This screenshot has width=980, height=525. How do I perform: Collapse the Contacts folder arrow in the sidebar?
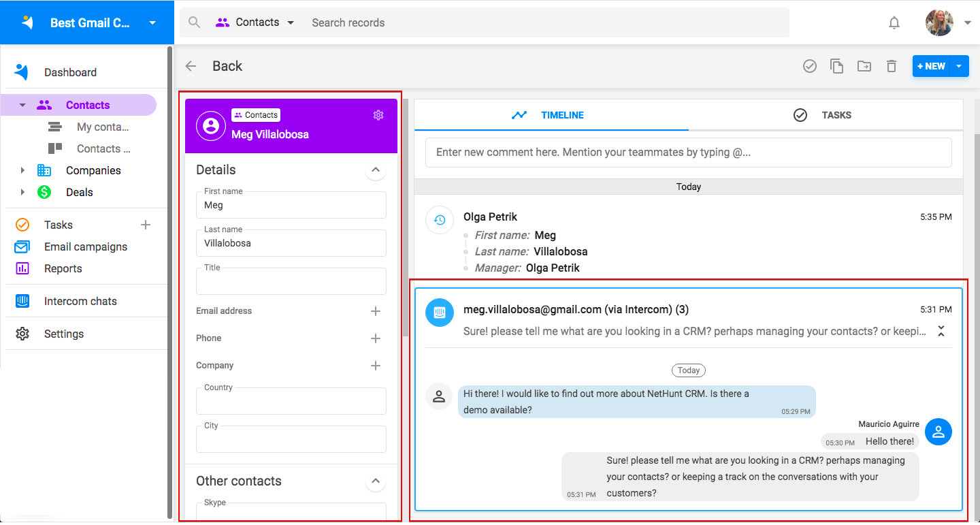pos(22,105)
